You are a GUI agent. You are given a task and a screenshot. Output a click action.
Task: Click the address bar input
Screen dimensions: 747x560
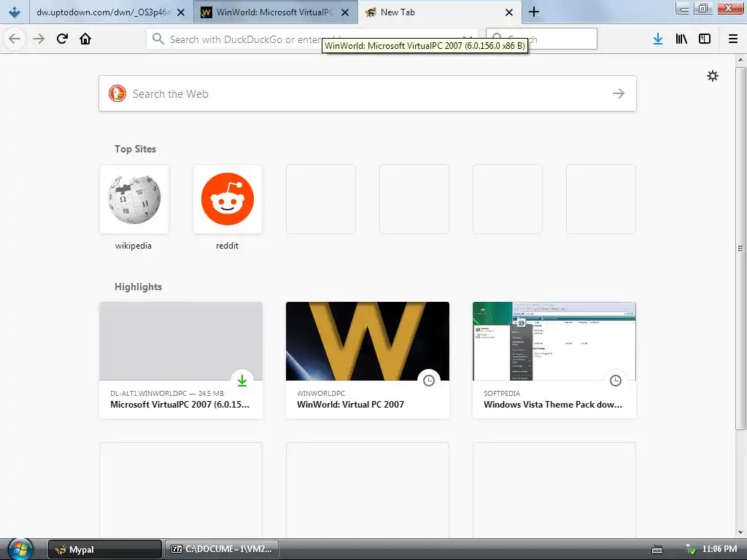312,39
